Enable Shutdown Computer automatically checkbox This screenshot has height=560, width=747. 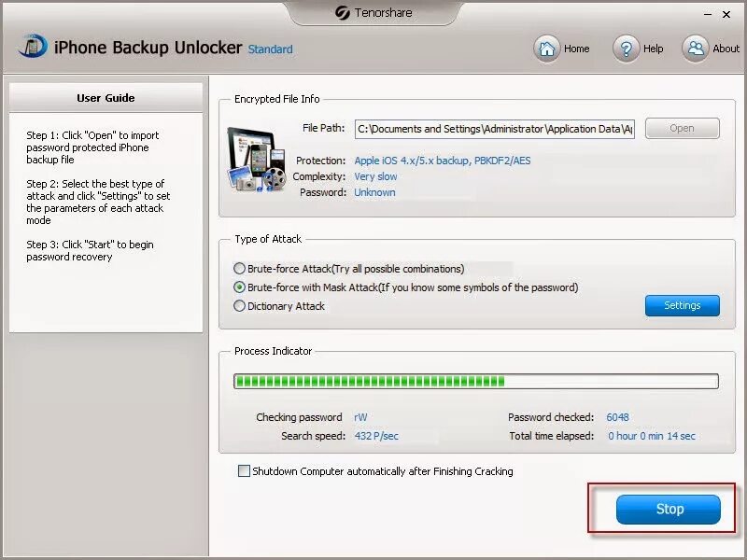244,471
